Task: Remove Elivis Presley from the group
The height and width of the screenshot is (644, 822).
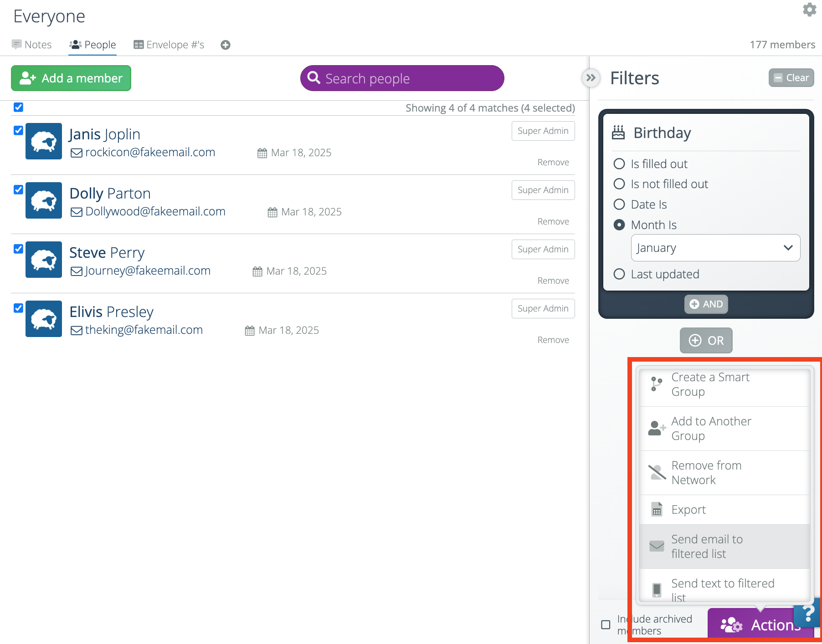Action: coord(553,340)
